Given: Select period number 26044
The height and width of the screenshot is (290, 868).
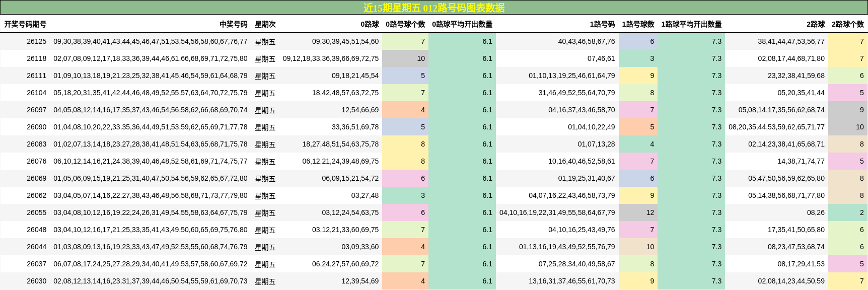Looking at the screenshot, I should (x=36, y=247).
